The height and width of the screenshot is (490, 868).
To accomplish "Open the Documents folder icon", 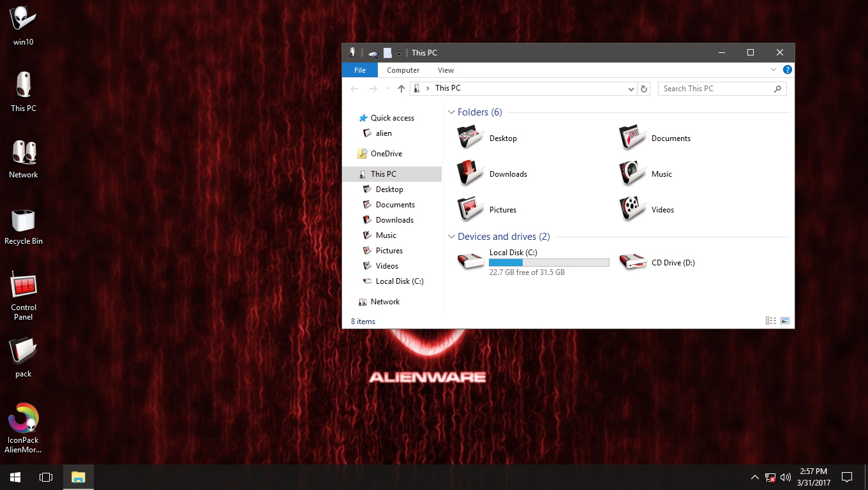I will click(x=632, y=138).
